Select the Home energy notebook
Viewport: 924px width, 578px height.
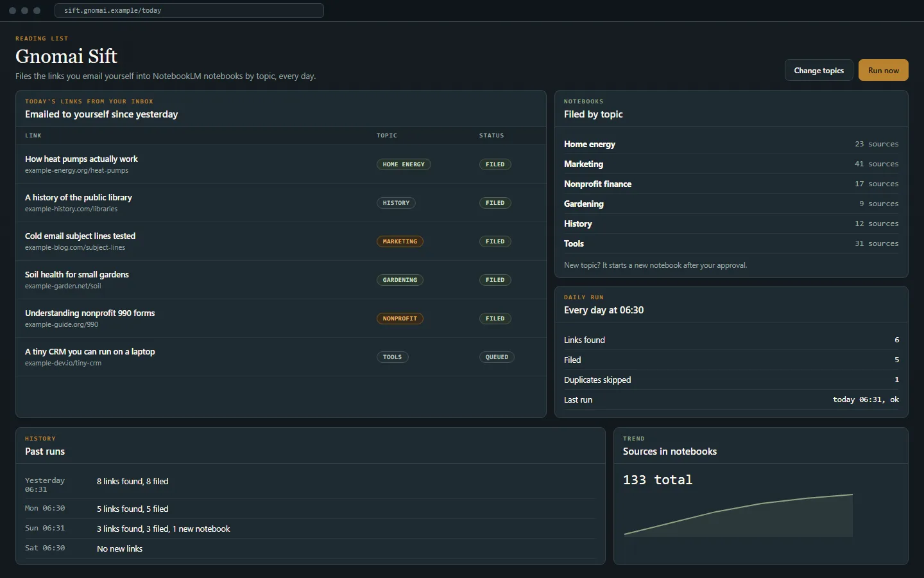731,144
